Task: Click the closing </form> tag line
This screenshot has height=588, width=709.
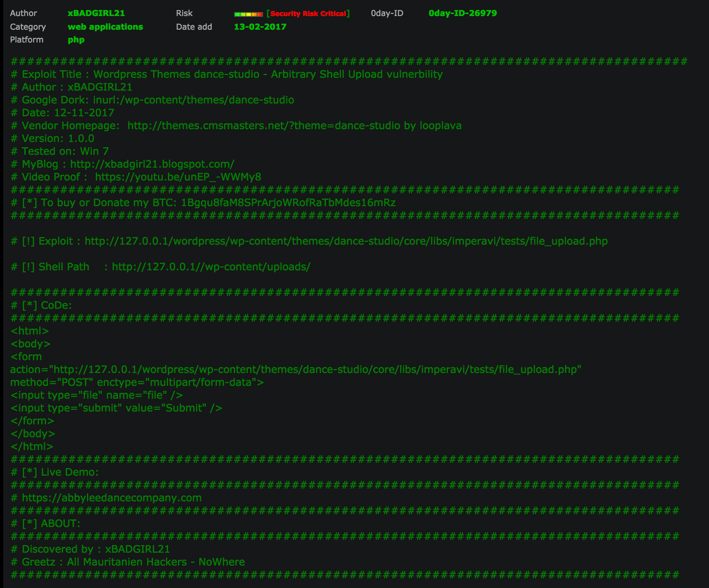Action: click(x=32, y=421)
